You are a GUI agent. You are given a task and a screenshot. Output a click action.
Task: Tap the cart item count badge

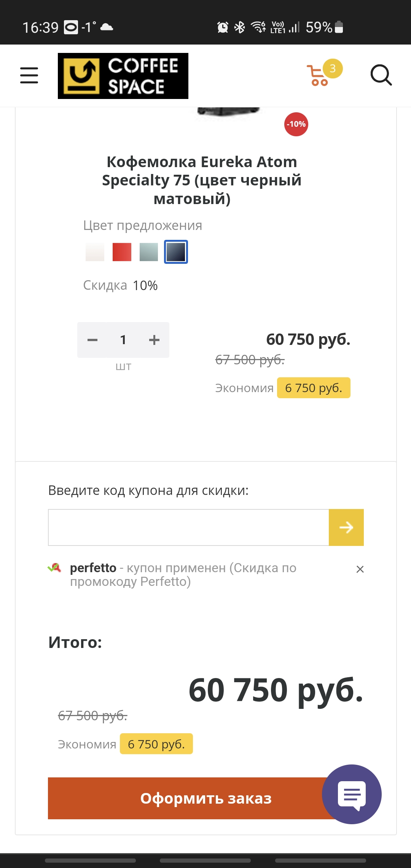pyautogui.click(x=333, y=69)
